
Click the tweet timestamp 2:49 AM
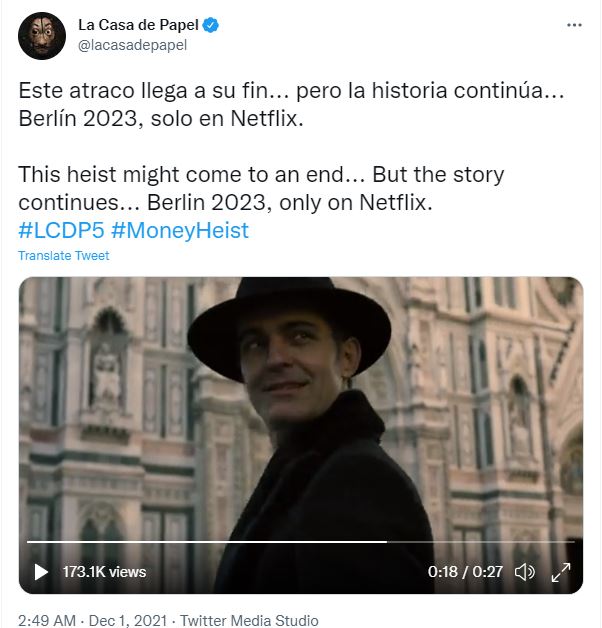tap(45, 620)
